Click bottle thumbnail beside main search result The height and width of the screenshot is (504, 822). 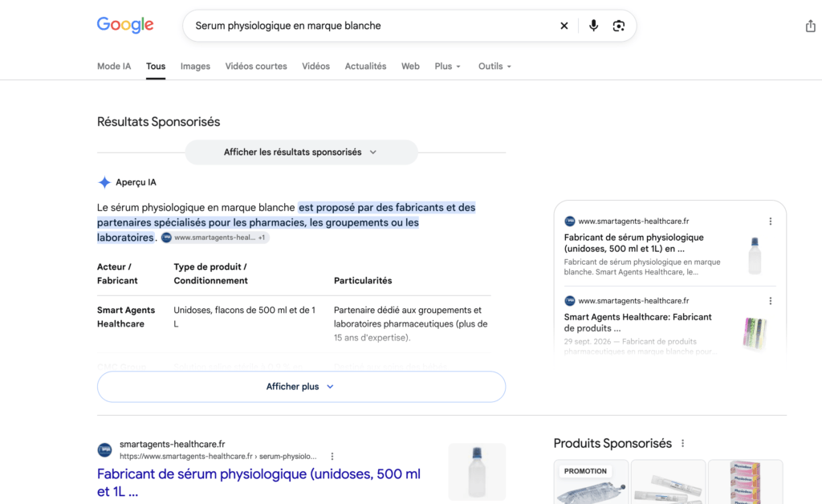click(477, 472)
